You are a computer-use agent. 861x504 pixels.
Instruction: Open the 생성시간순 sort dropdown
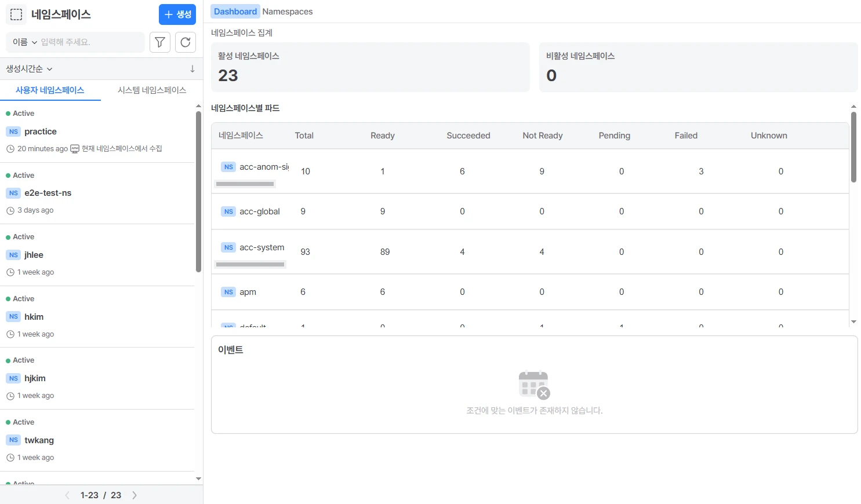point(29,69)
